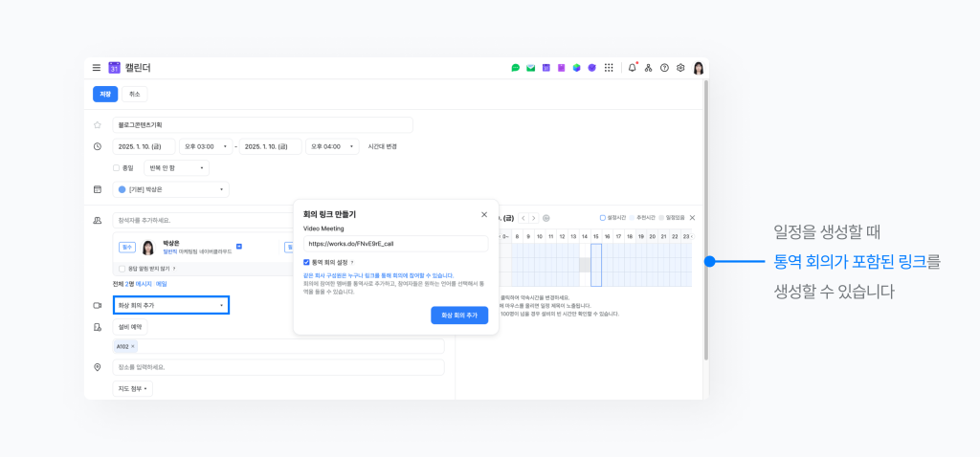This screenshot has height=457, width=980.
Task: Open the green message app icon
Action: tap(516, 68)
